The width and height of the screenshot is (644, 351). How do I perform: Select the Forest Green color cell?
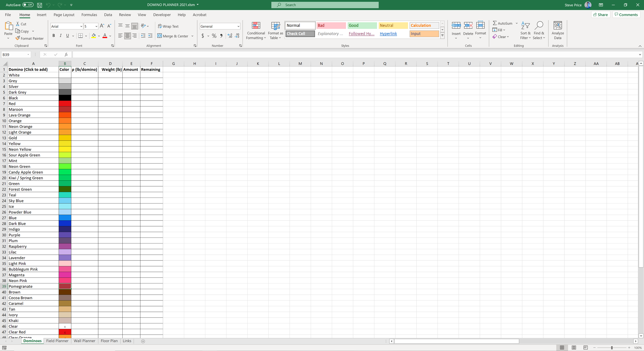click(x=65, y=189)
